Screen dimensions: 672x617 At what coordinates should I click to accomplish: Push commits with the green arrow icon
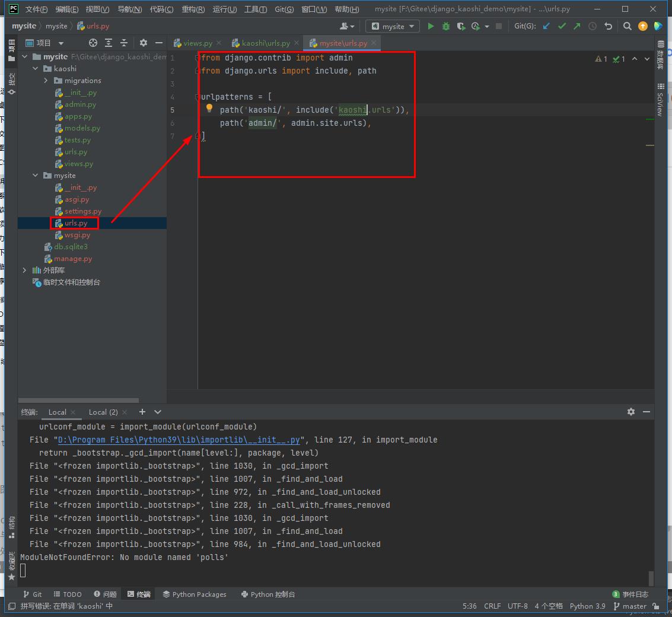pyautogui.click(x=577, y=26)
